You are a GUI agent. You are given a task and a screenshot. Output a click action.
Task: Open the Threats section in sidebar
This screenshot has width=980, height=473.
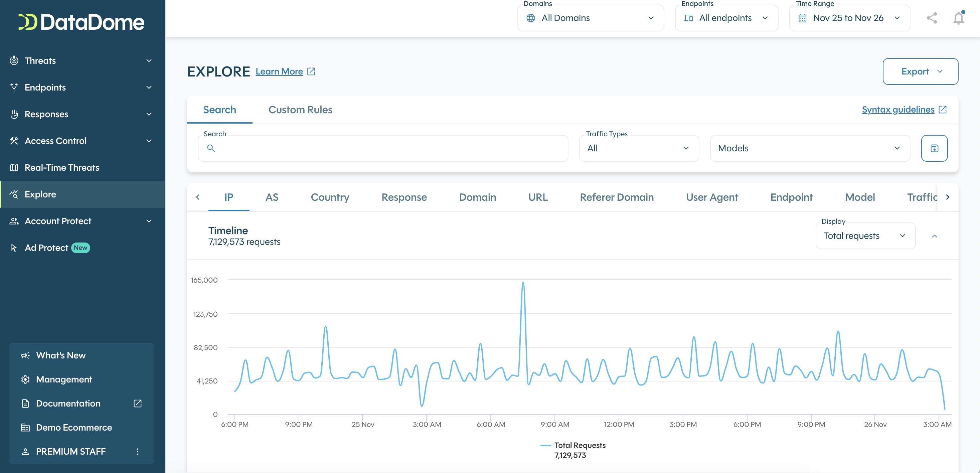point(41,60)
